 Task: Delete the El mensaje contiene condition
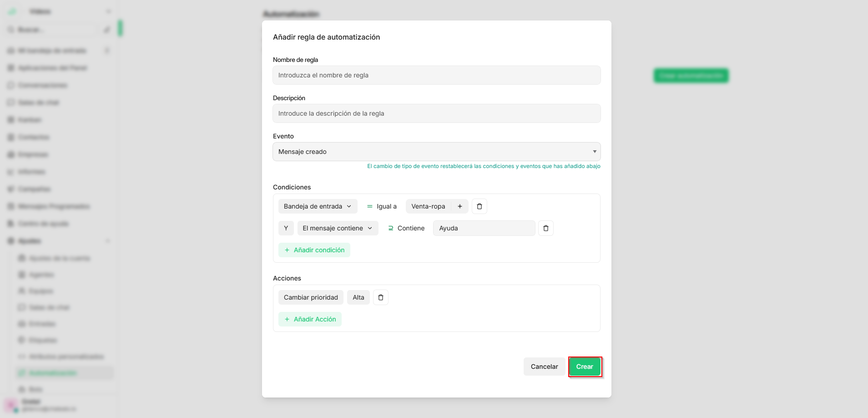(x=545, y=228)
